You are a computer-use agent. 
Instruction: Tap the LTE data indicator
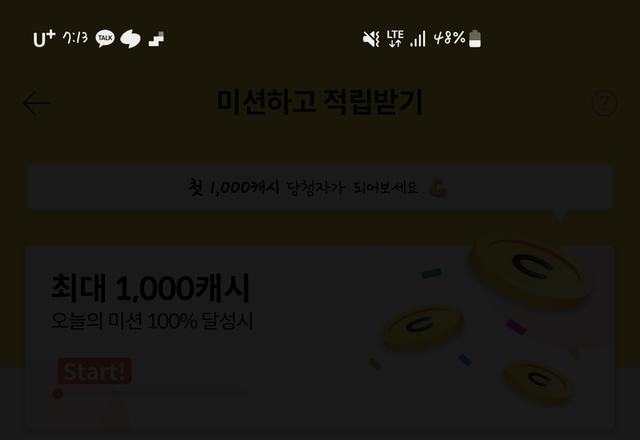coord(395,39)
